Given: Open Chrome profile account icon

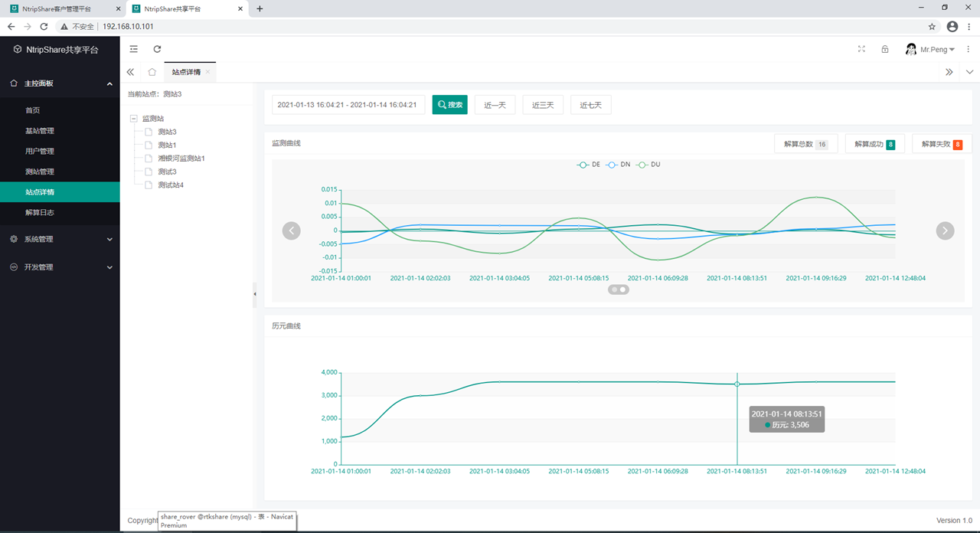Looking at the screenshot, I should click(x=952, y=26).
